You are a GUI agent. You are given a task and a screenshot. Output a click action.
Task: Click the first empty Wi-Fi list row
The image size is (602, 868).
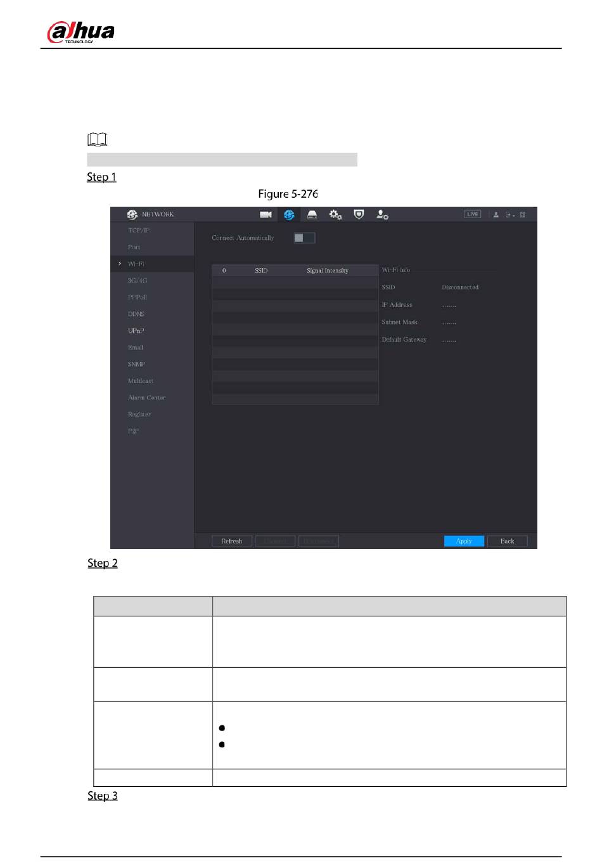click(295, 283)
